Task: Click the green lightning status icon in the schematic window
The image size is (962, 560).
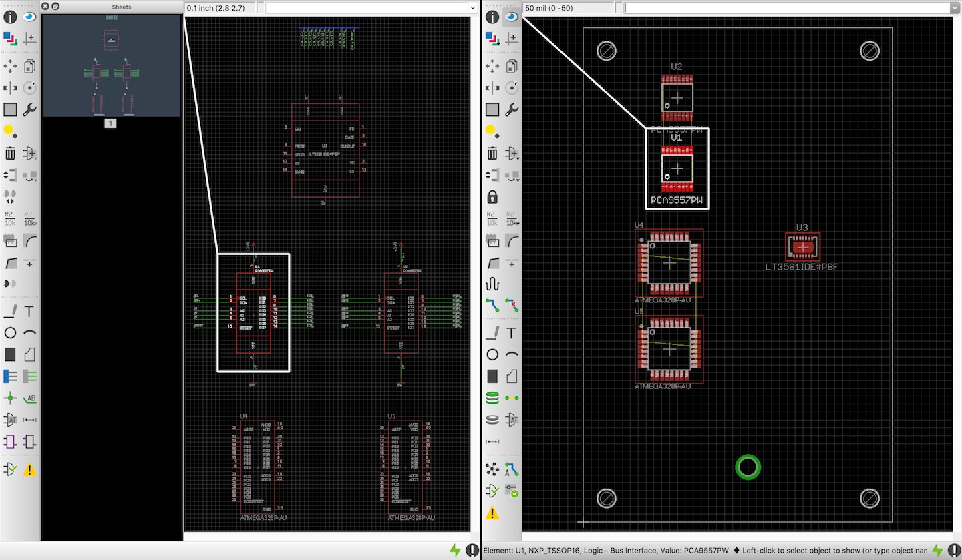Action: coord(455,551)
